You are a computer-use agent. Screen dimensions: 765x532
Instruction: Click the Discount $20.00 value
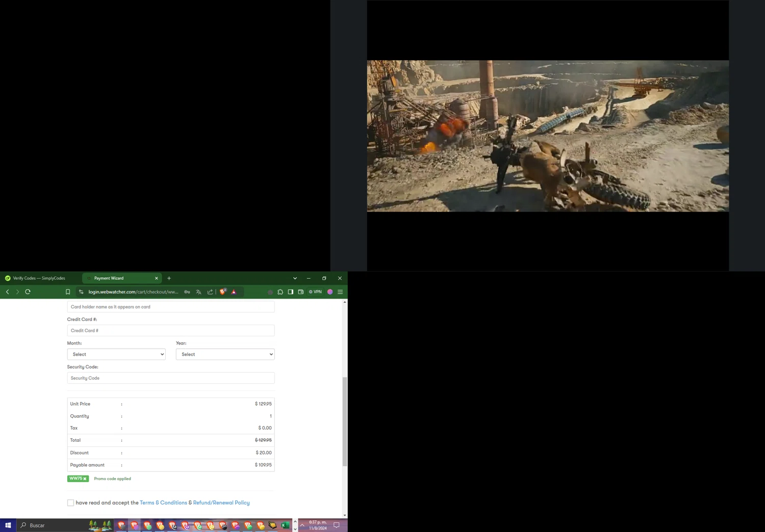point(264,453)
